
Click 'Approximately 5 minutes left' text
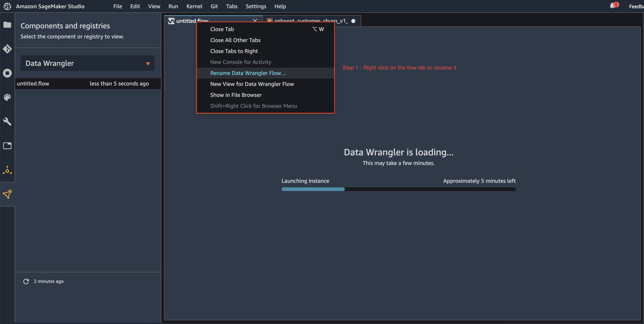(479, 181)
